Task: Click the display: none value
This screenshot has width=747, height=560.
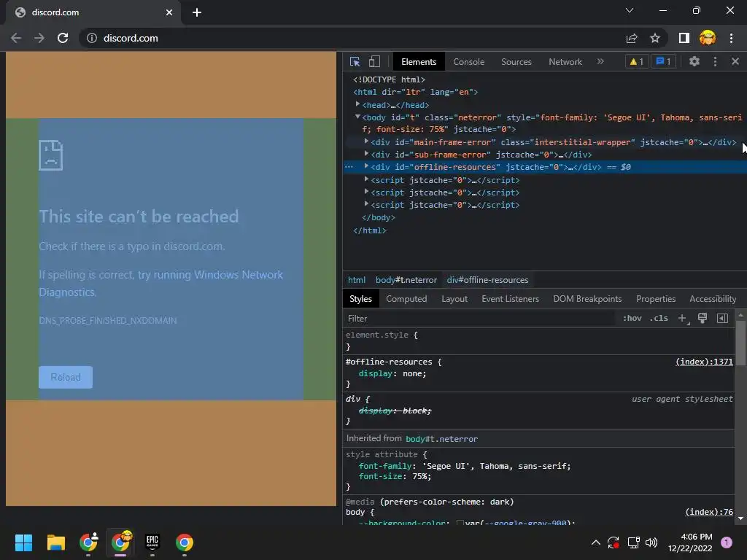Action: (413, 374)
